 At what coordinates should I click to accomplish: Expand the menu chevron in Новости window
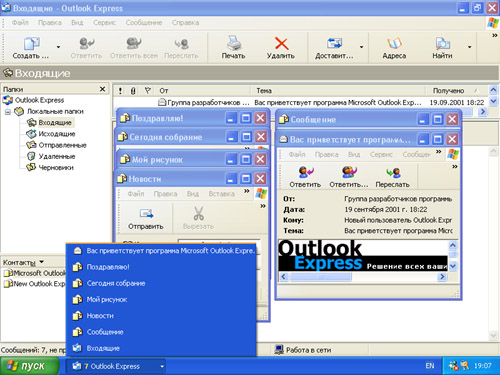[246, 191]
